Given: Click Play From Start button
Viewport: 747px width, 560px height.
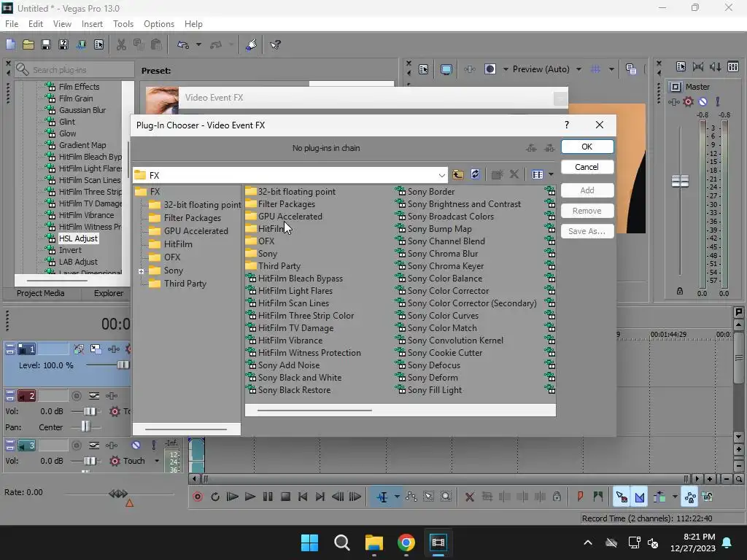Looking at the screenshot, I should 232,497.
